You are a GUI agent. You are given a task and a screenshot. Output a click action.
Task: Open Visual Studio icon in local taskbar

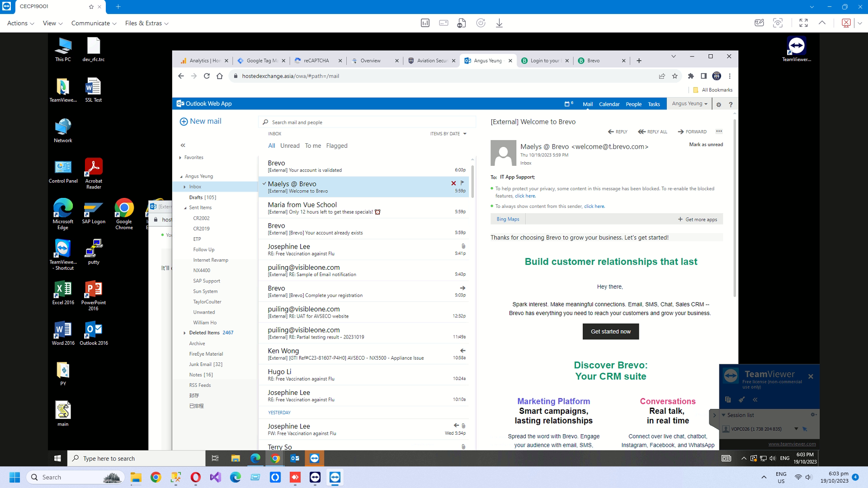point(216,477)
